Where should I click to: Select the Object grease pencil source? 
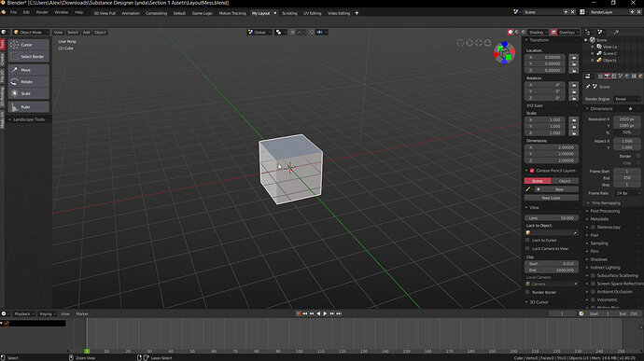[565, 181]
